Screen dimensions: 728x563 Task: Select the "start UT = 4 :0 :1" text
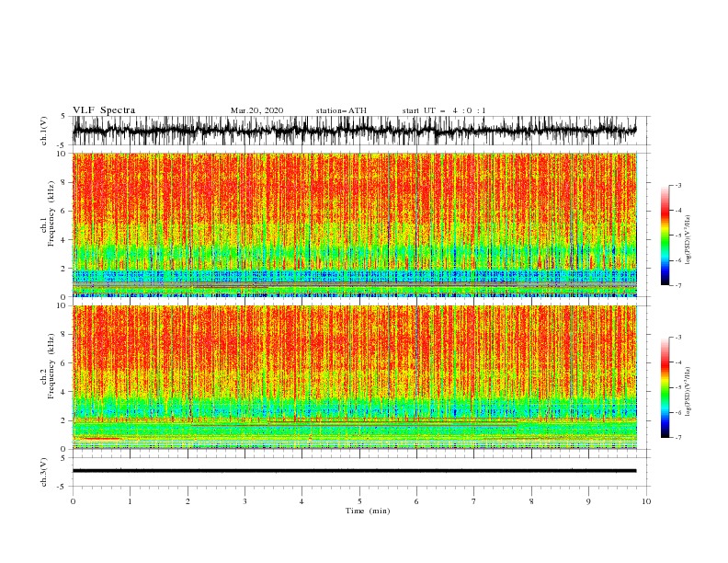coord(444,110)
